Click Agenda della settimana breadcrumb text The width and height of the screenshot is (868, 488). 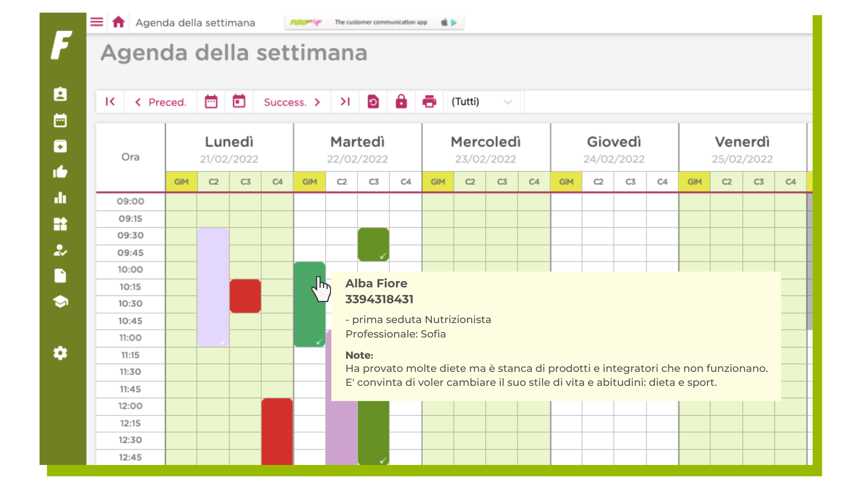pyautogui.click(x=195, y=23)
